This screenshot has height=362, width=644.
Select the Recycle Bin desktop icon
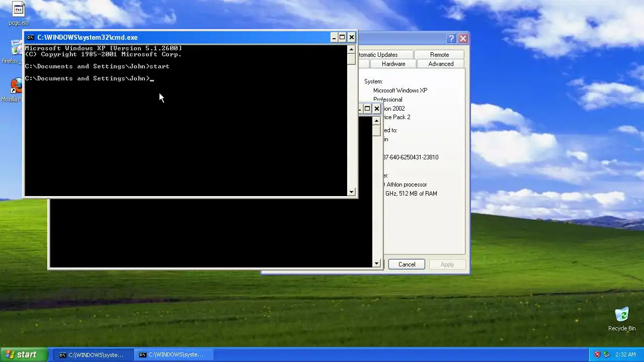click(x=622, y=319)
